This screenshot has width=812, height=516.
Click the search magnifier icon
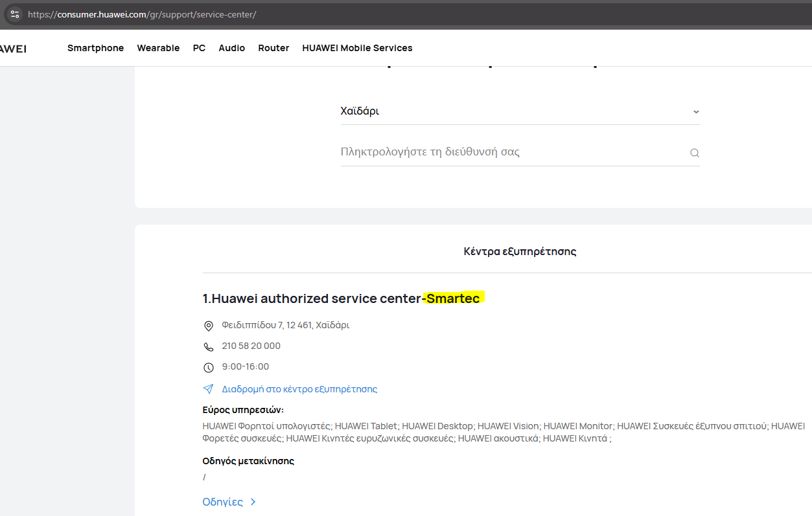tap(694, 153)
